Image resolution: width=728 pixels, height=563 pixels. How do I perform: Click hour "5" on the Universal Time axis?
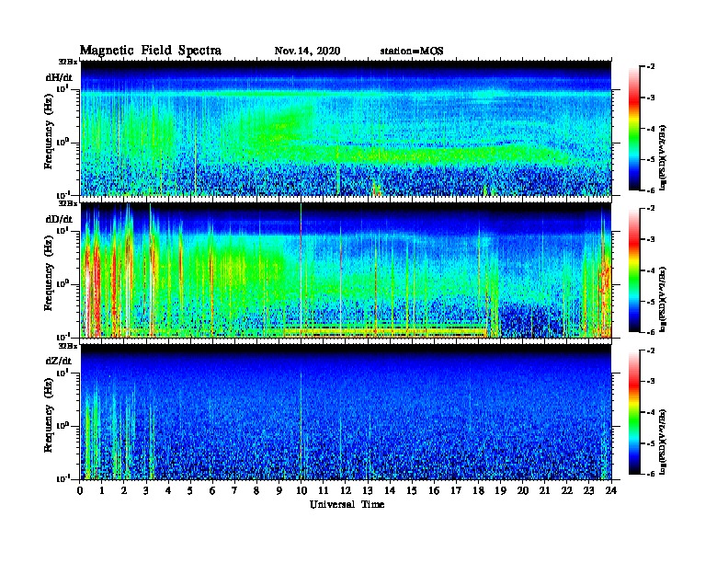(x=191, y=490)
